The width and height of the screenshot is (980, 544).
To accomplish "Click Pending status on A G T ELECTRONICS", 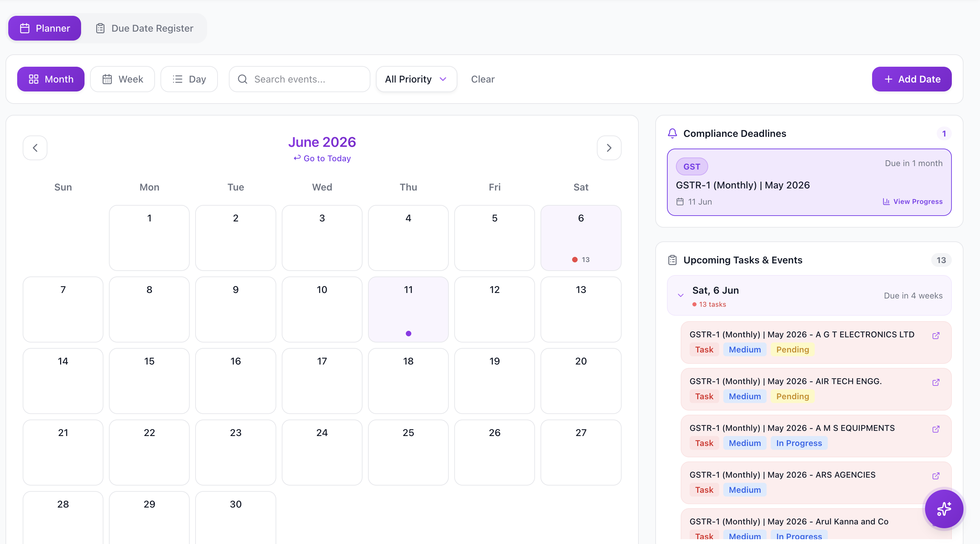I will click(x=792, y=349).
